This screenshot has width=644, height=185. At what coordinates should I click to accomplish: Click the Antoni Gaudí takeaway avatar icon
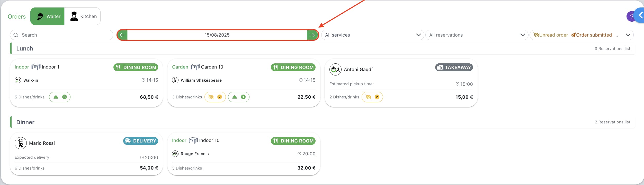335,69
